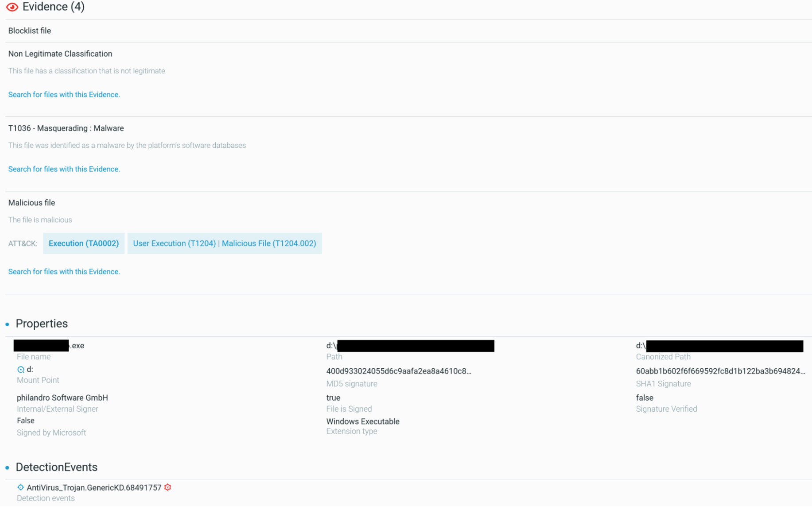
Task: Click Search for files under T1036 Masquerading evidence
Action: [64, 169]
